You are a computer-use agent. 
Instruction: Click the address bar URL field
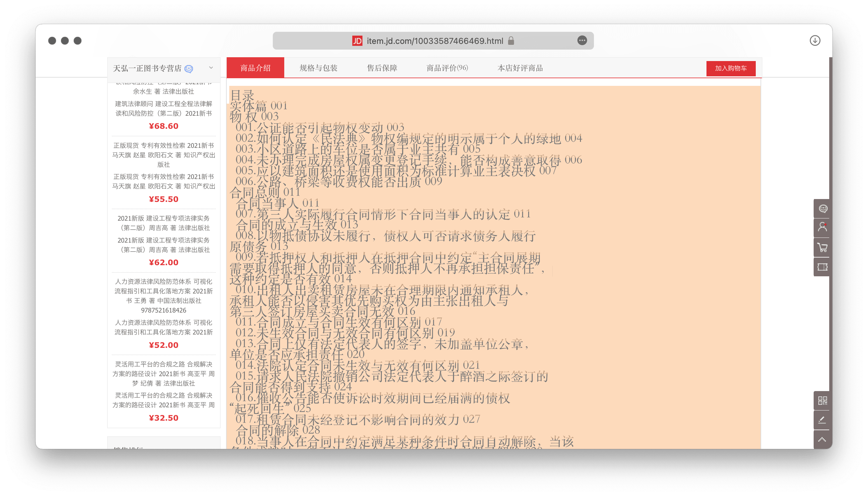(433, 41)
